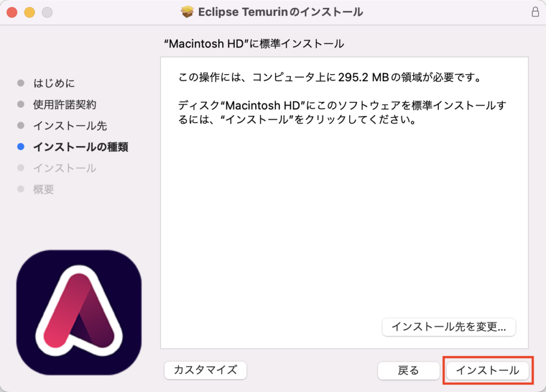The image size is (546, 392).
Task: Click the Adoptium logo image
Action: coord(79,313)
